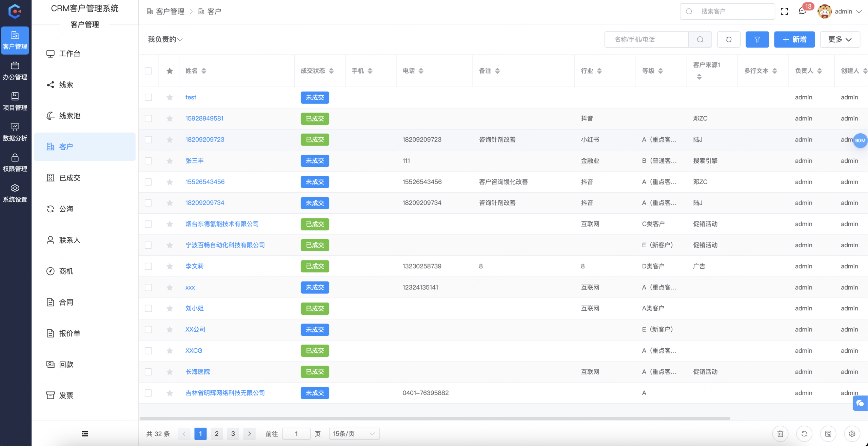Click the 新增 button to add customer
This screenshot has width=868, height=446.
point(794,39)
